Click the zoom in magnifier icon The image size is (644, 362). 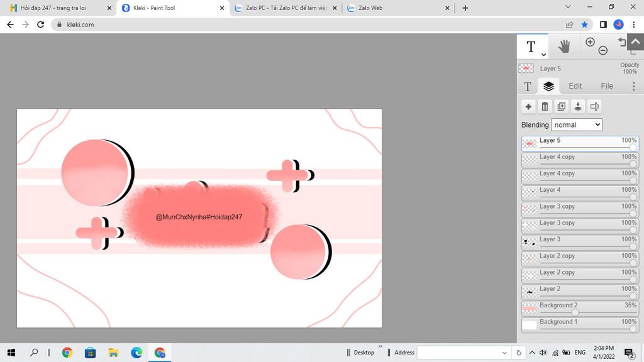point(590,42)
